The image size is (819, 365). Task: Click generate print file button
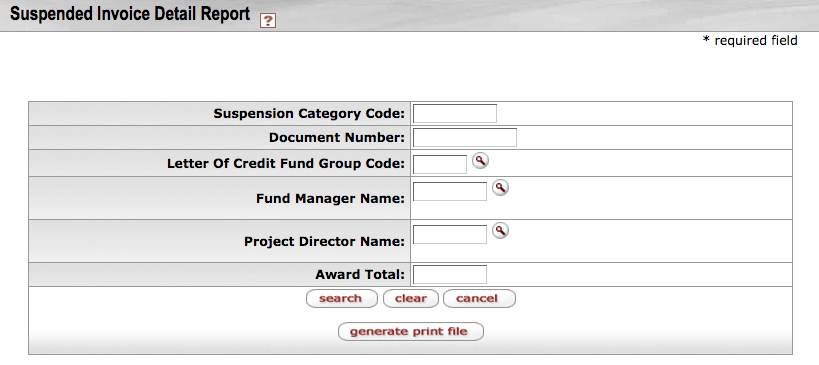411,332
